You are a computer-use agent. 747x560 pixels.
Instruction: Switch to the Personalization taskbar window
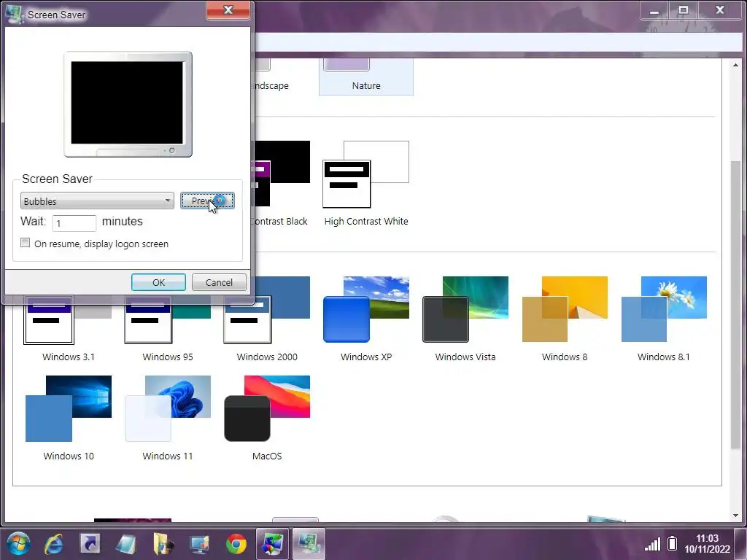pyautogui.click(x=272, y=544)
